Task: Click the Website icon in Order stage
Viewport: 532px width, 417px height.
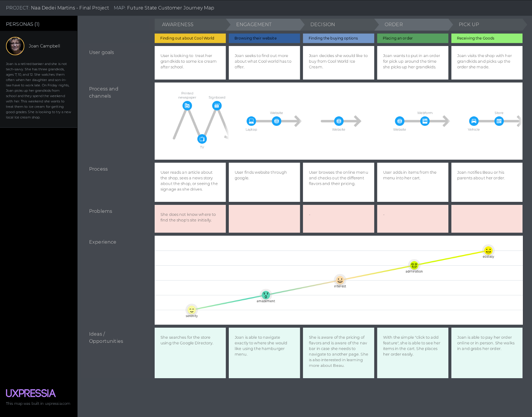Action: (399, 121)
